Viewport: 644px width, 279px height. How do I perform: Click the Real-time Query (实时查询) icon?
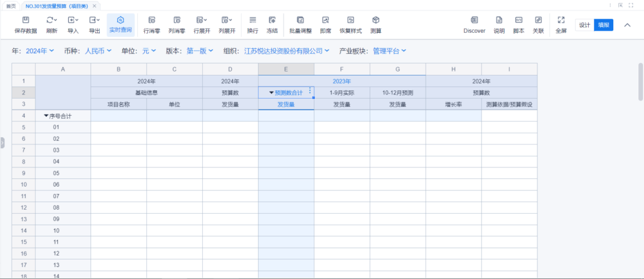pyautogui.click(x=121, y=20)
